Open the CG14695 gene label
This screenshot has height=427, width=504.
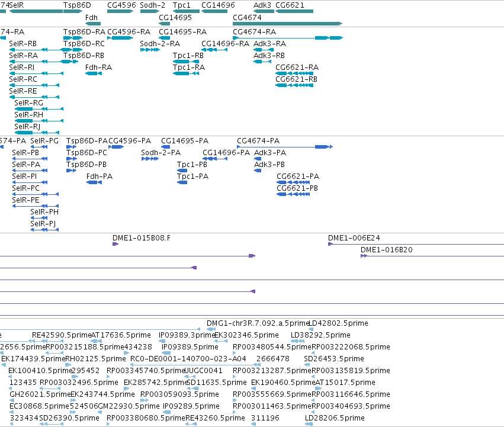175,17
